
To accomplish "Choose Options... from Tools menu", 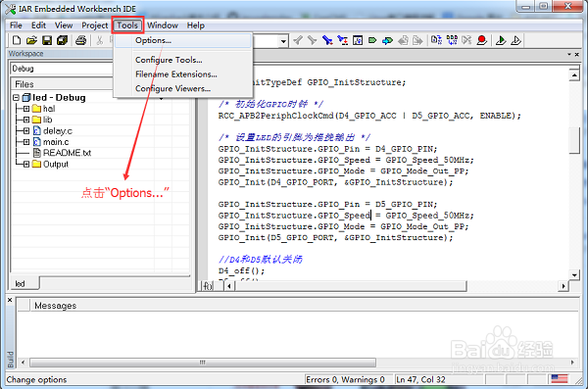I will coord(183,40).
